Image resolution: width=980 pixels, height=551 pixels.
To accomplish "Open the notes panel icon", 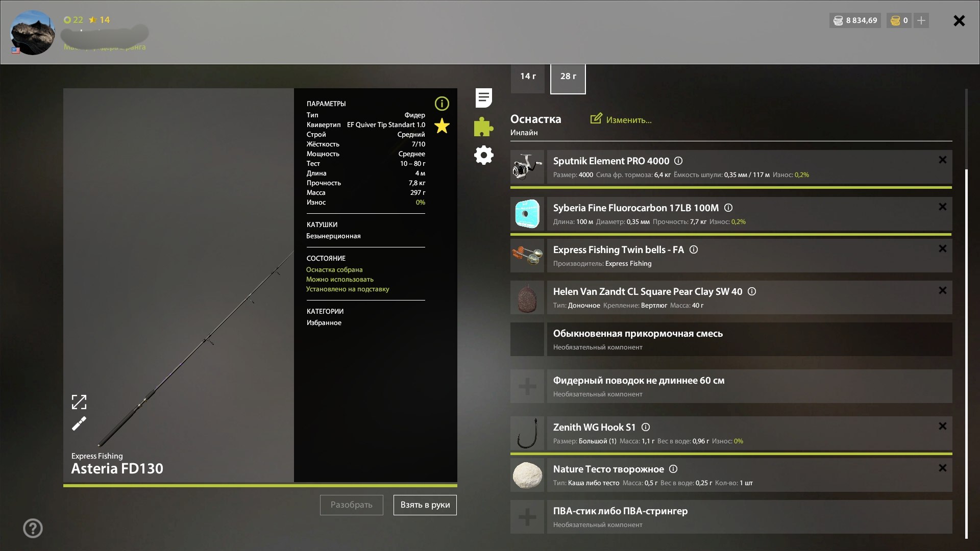I will click(483, 98).
